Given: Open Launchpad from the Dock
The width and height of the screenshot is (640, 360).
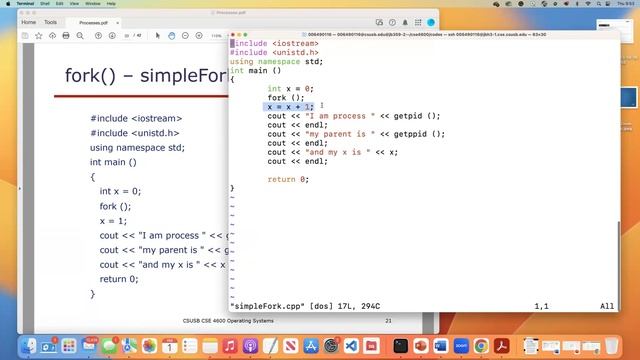Looking at the screenshot, I should (x=69, y=346).
